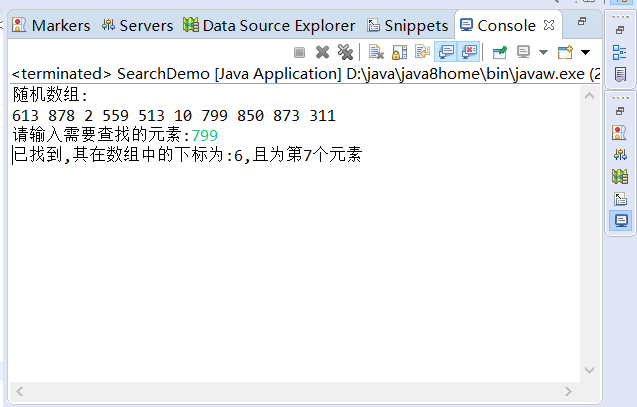Minimize the Console view panel
The height and width of the screenshot is (407, 637).
(x=582, y=21)
